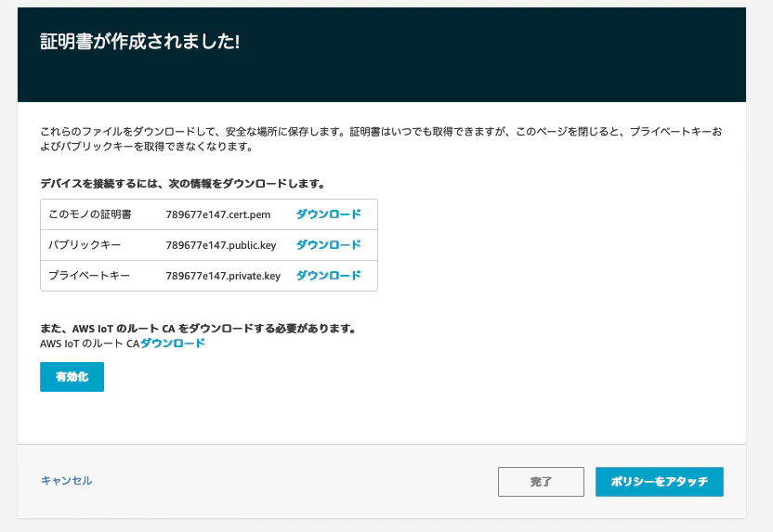Image resolution: width=773 pixels, height=532 pixels.
Task: Click the ポリシーをアタッチ button
Action: pyautogui.click(x=660, y=482)
